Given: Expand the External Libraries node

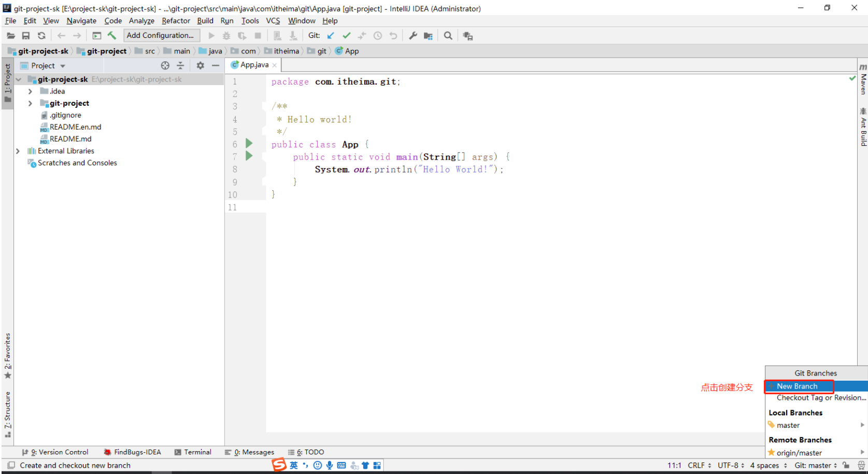Looking at the screenshot, I should point(18,151).
